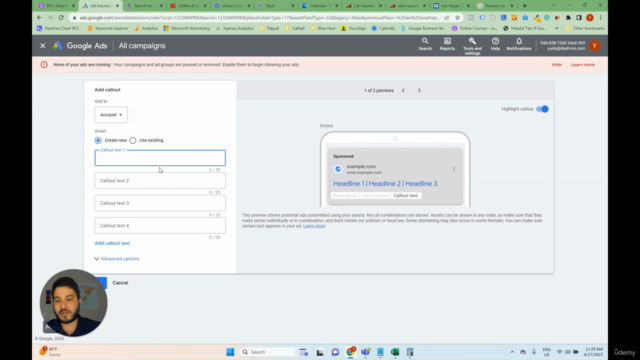Click Learn more in the alert banner

[582, 64]
